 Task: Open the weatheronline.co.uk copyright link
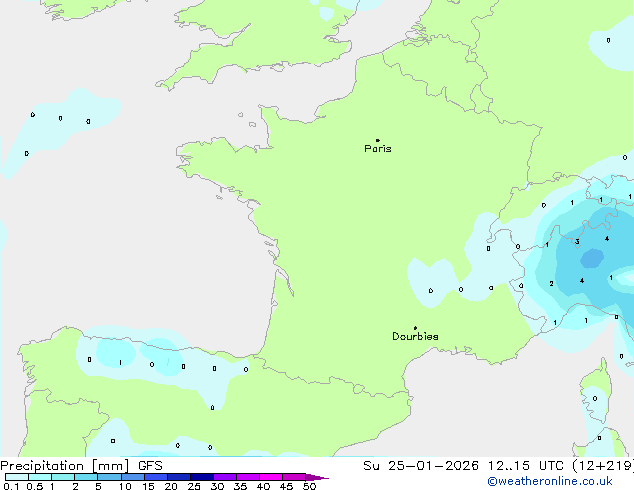pos(550,481)
